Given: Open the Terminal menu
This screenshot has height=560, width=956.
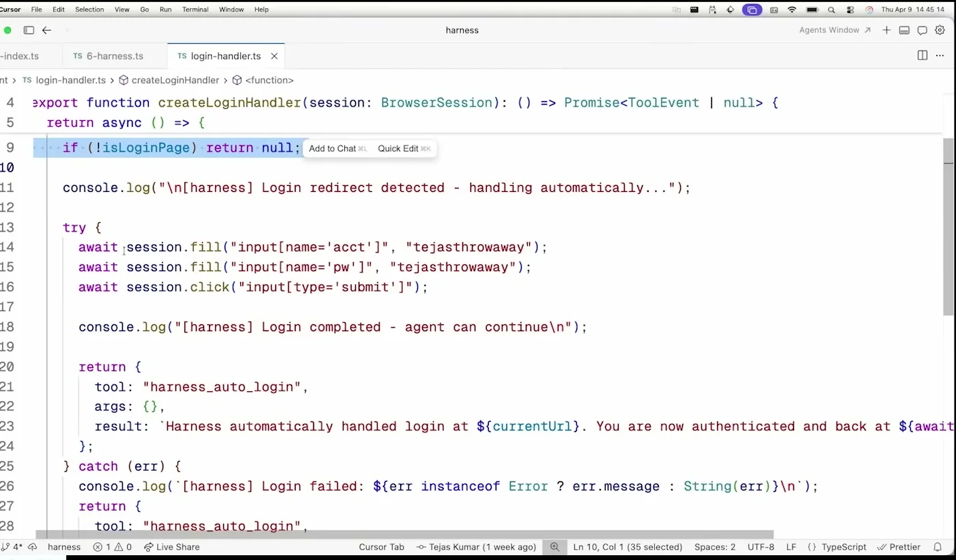Looking at the screenshot, I should (195, 10).
